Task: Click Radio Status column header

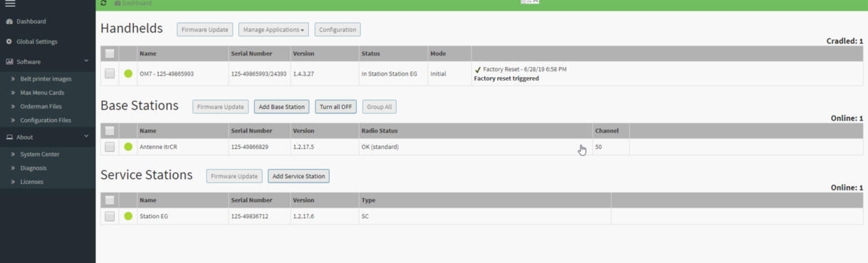Action: click(x=380, y=130)
